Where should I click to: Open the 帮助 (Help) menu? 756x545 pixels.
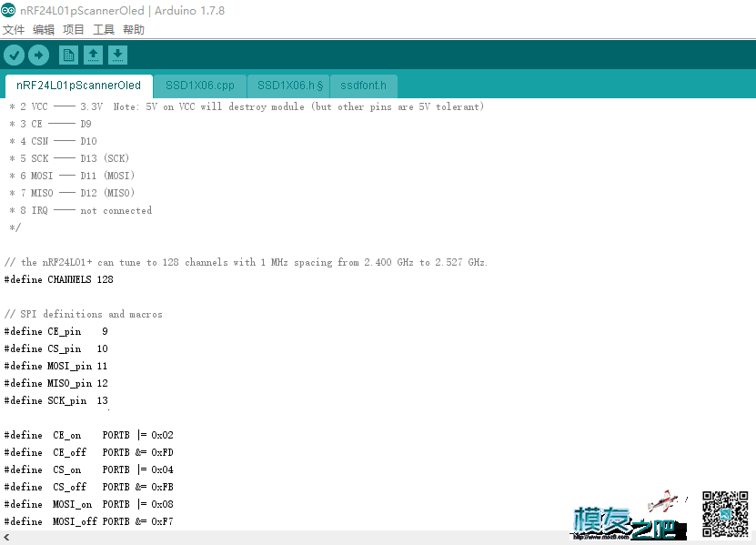[134, 30]
